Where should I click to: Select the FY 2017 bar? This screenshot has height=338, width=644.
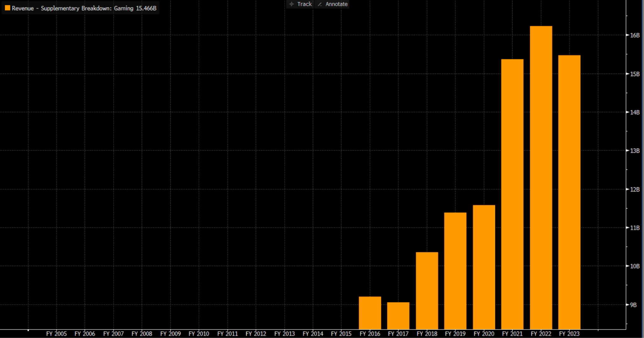398,316
